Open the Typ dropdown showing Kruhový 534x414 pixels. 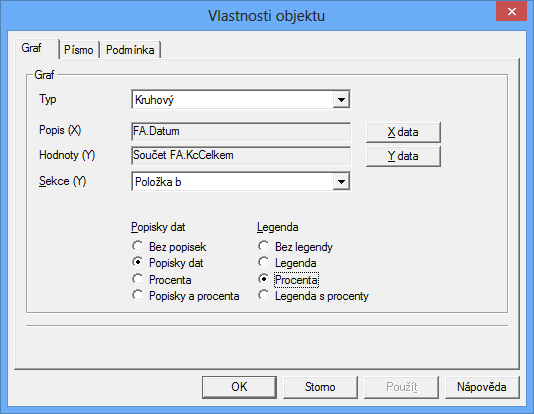click(x=240, y=99)
